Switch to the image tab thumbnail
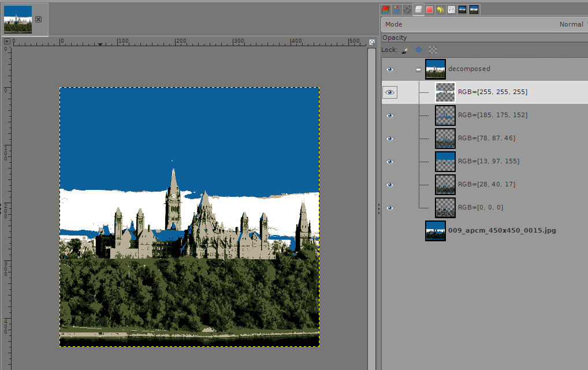The height and width of the screenshot is (370, 588). click(x=18, y=19)
